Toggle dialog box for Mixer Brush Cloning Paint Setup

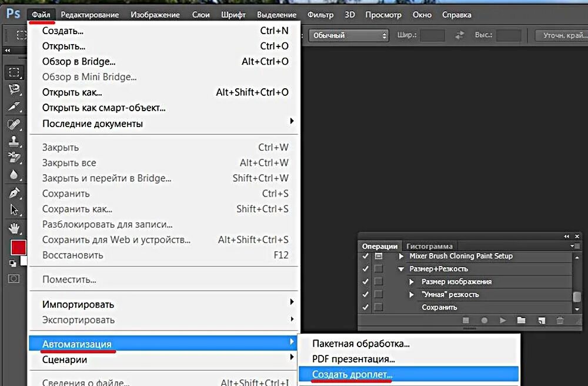coord(378,256)
